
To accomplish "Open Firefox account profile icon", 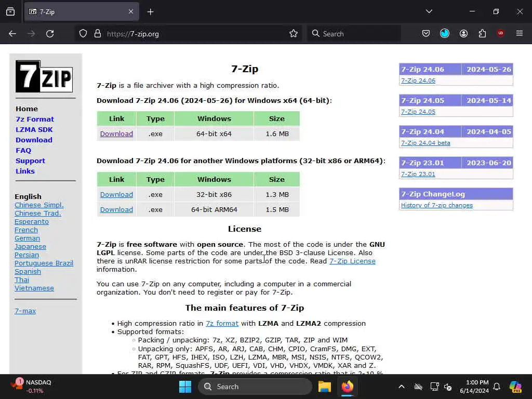I will pyautogui.click(x=463, y=33).
